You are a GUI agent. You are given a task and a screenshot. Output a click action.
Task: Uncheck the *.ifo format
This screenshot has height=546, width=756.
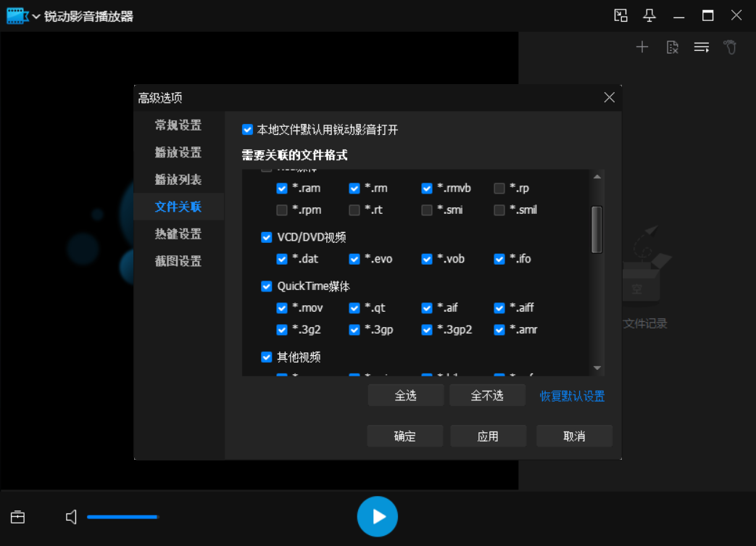coord(499,259)
